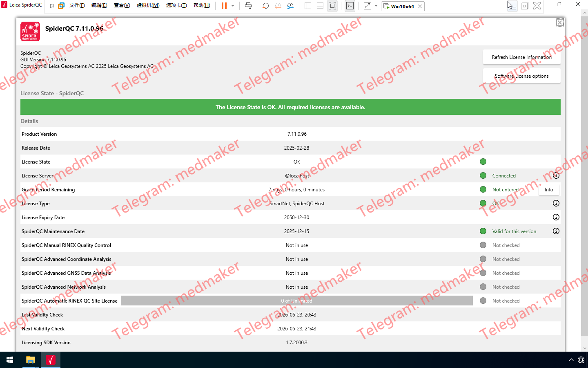Click Software License options button
Image resolution: width=588 pixels, height=368 pixels.
[521, 76]
